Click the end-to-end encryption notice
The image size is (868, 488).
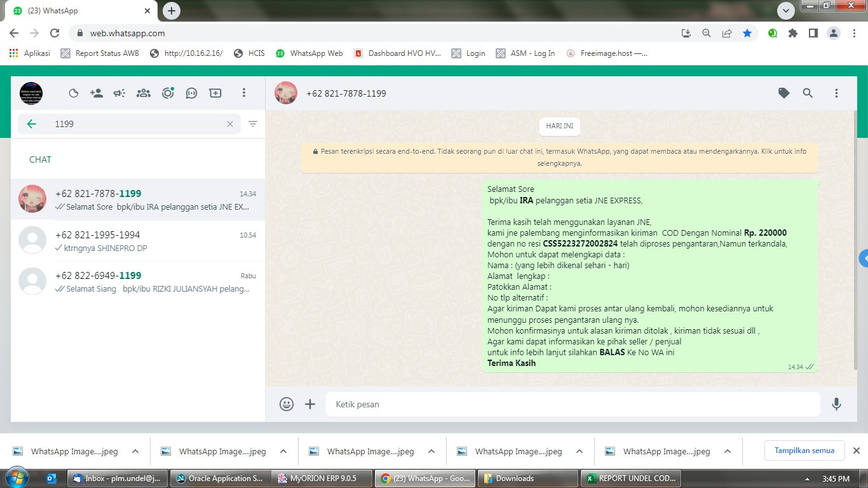(x=560, y=158)
